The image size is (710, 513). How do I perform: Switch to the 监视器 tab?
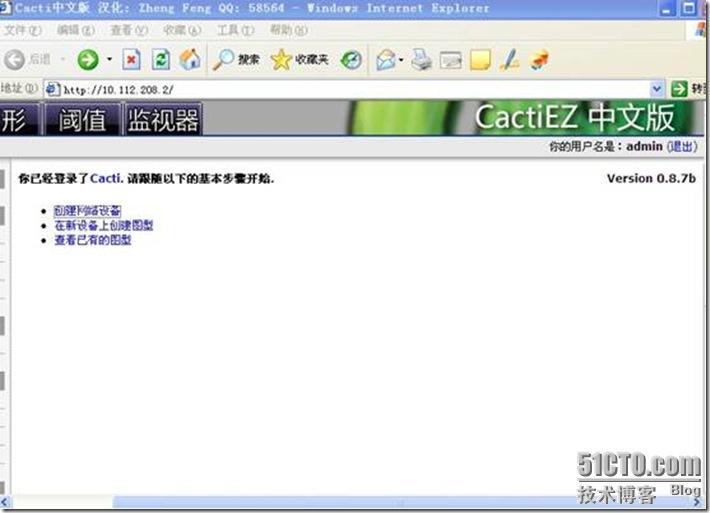tap(163, 120)
